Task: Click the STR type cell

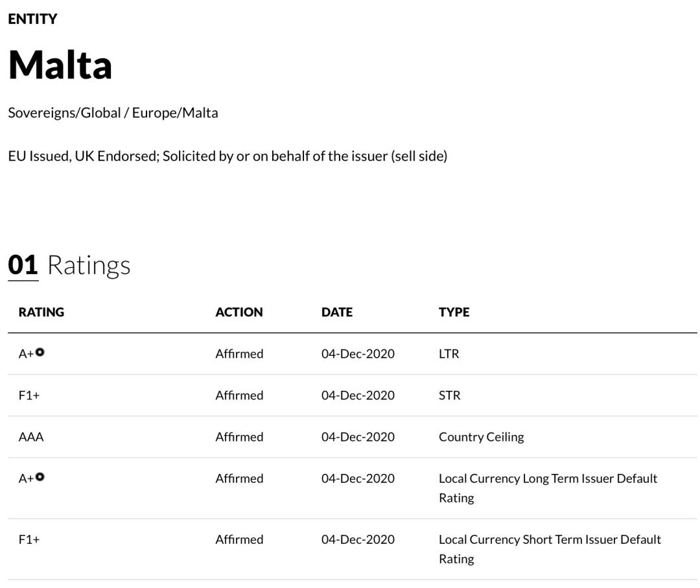Action: (449, 395)
